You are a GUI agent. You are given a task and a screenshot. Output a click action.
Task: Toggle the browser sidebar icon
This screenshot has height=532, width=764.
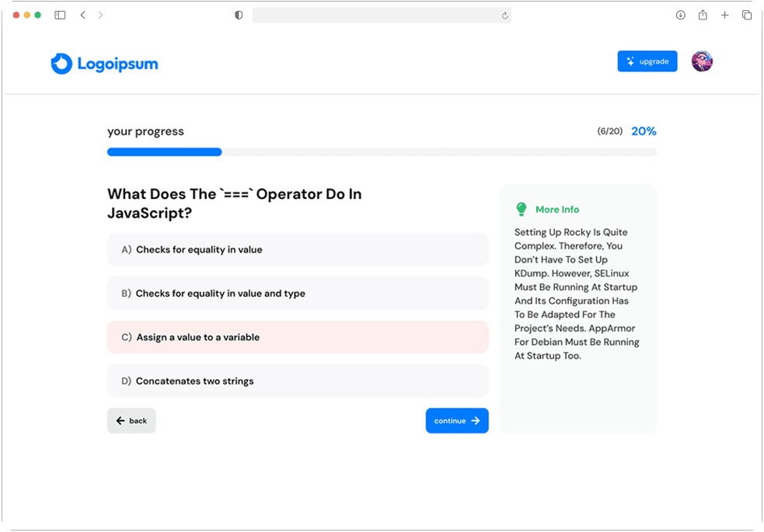(60, 16)
